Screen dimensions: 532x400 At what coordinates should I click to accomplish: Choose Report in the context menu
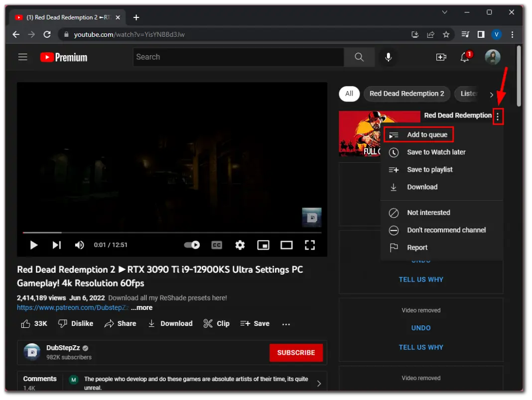click(x=417, y=247)
